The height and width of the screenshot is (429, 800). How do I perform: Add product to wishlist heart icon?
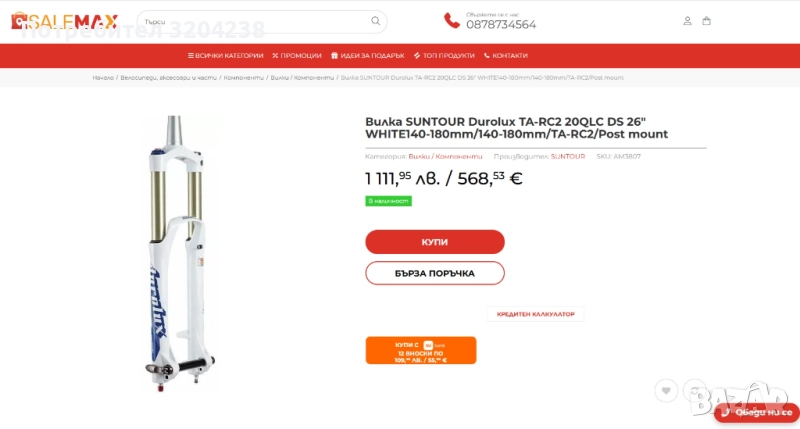[x=666, y=391]
